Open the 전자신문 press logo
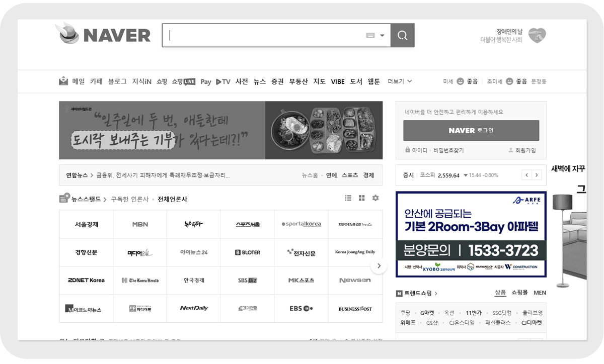 coord(301,252)
